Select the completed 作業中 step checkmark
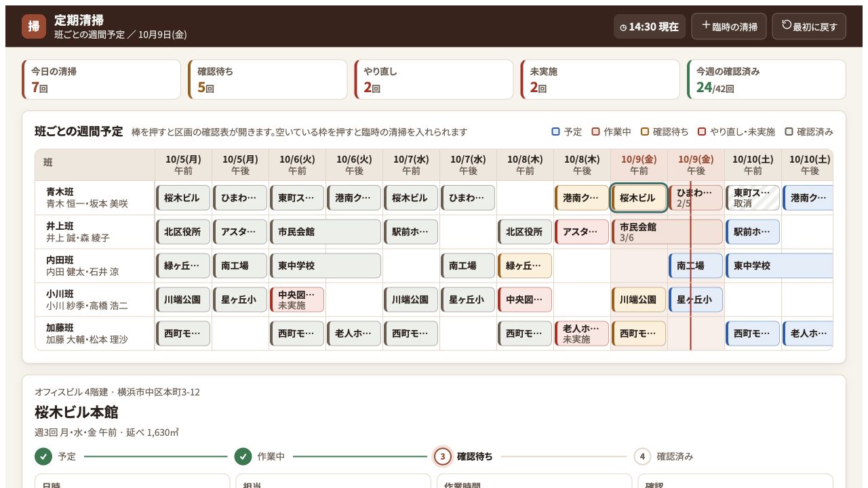The image size is (868, 488). (243, 456)
